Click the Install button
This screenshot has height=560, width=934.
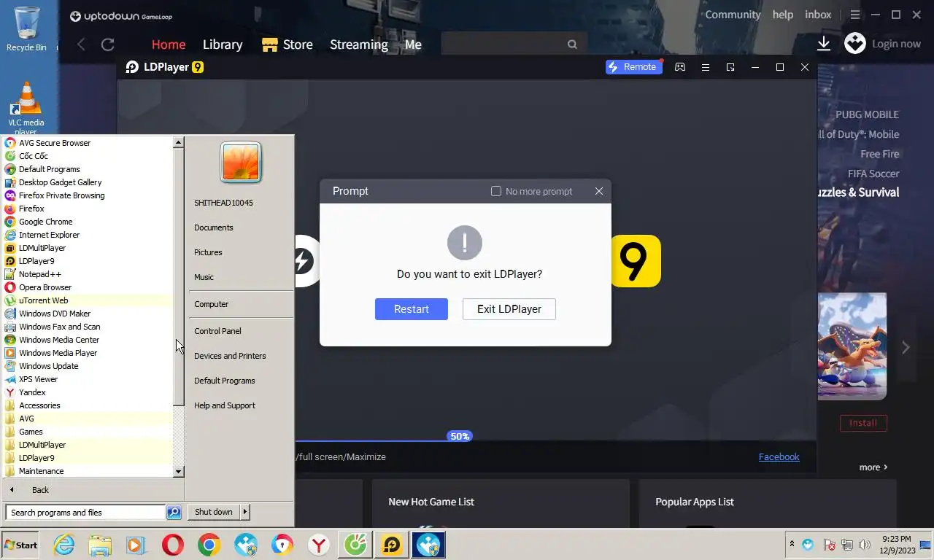pyautogui.click(x=863, y=423)
